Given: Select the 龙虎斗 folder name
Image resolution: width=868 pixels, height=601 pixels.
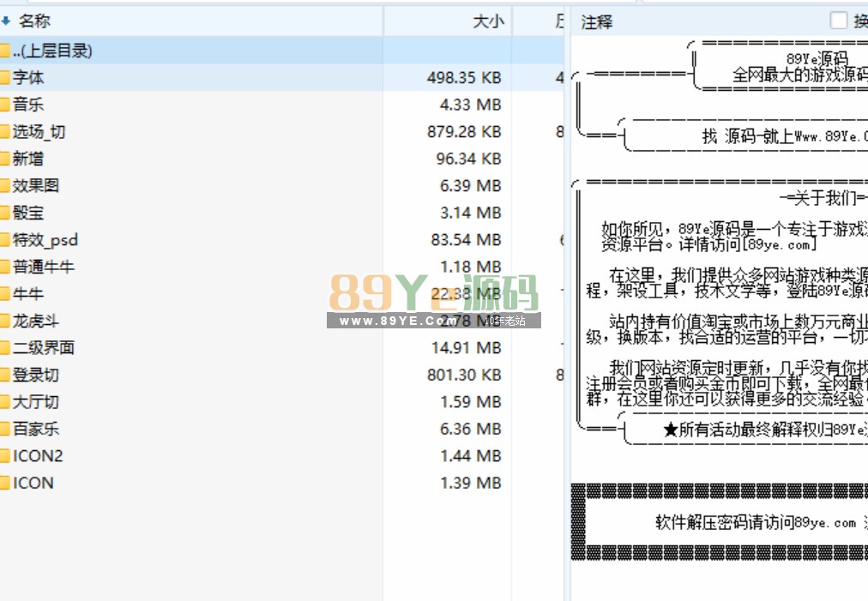Looking at the screenshot, I should (x=36, y=322).
